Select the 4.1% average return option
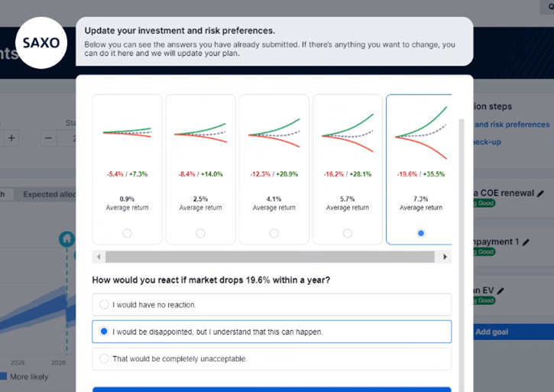The height and width of the screenshot is (392, 554). click(x=274, y=233)
